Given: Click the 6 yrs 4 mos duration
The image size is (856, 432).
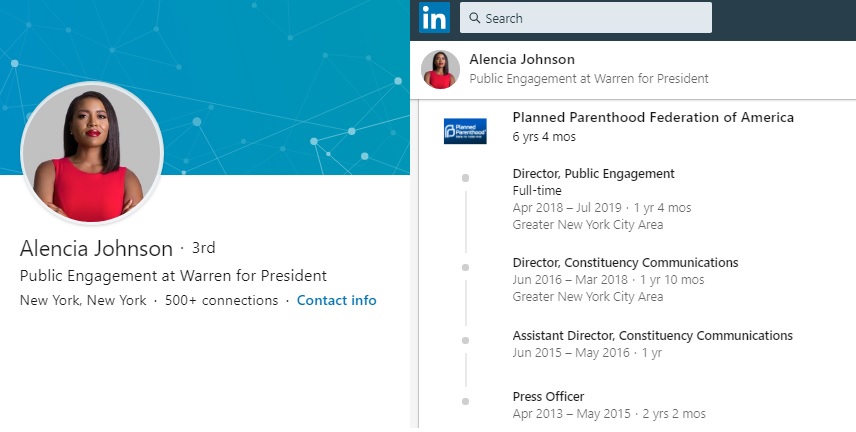Looking at the screenshot, I should tap(544, 137).
